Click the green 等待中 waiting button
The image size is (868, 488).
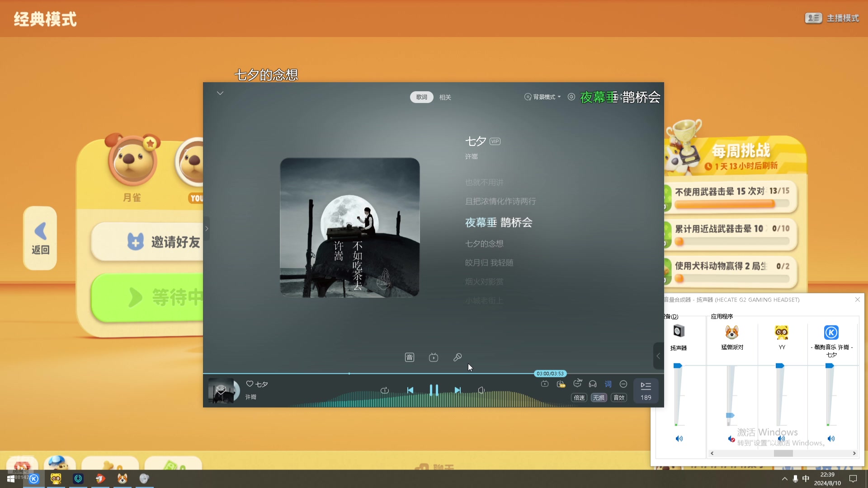(147, 297)
